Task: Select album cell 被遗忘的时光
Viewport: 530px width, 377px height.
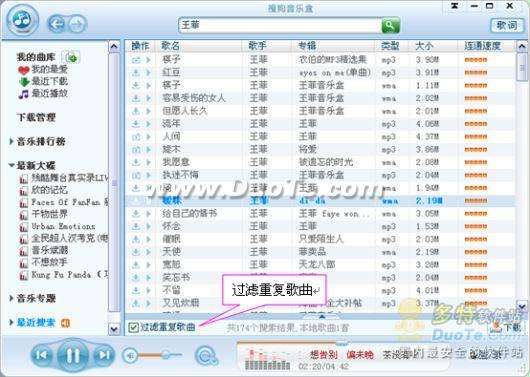Action: tap(326, 162)
